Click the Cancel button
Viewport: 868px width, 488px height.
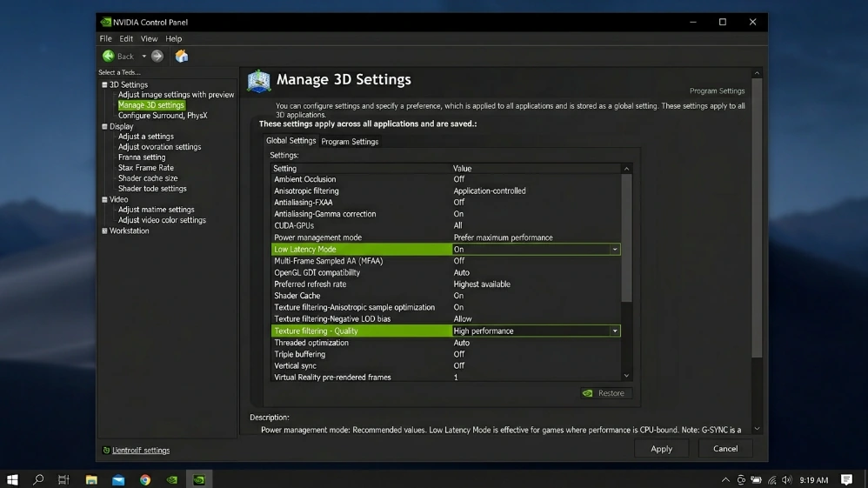click(725, 449)
